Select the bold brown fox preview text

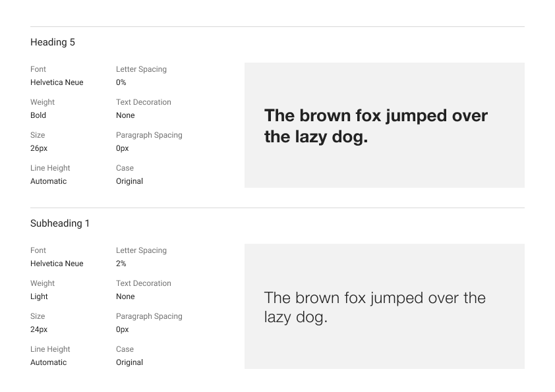point(376,126)
